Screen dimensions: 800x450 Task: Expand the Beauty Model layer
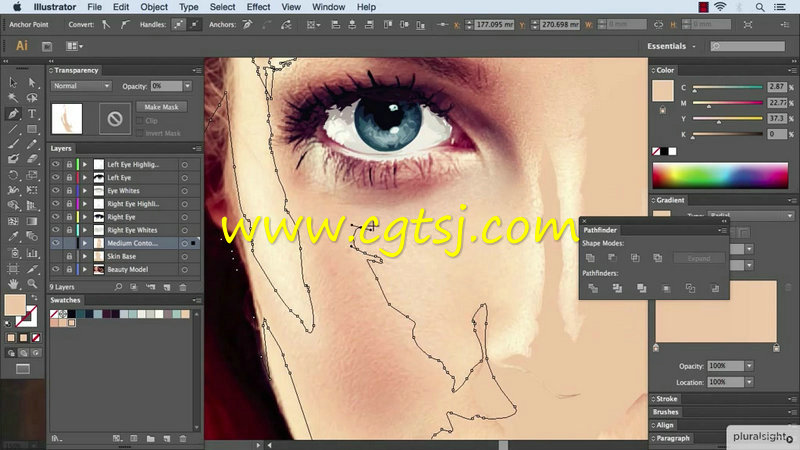[85, 269]
